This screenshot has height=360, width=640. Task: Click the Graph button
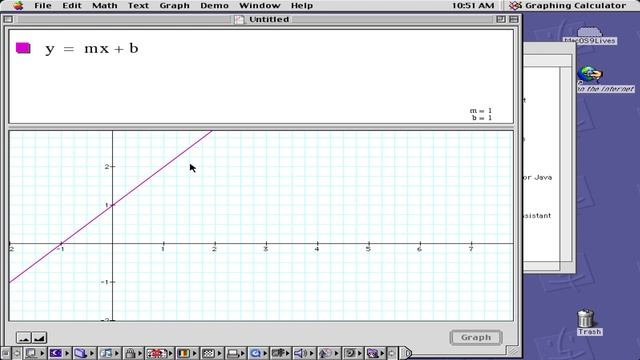click(476, 338)
